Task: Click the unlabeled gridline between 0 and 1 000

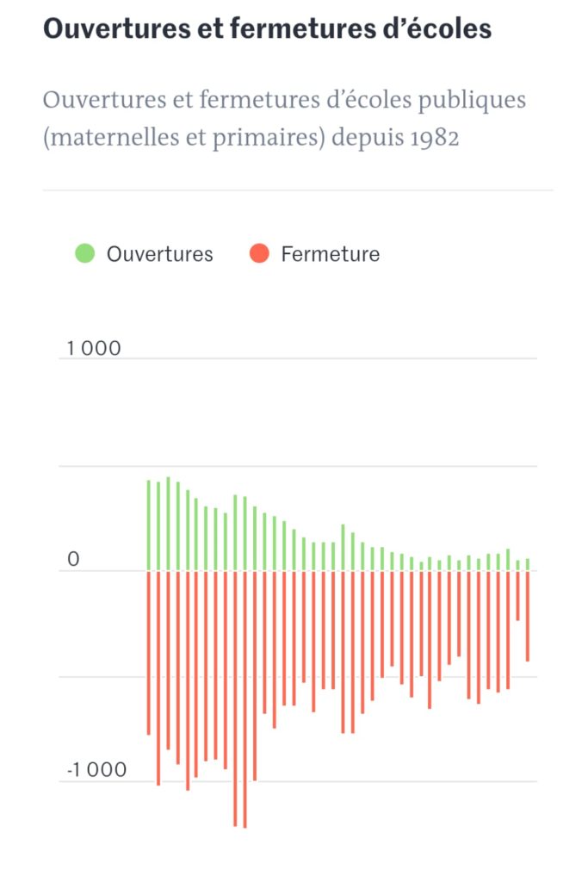Action: pos(298,466)
